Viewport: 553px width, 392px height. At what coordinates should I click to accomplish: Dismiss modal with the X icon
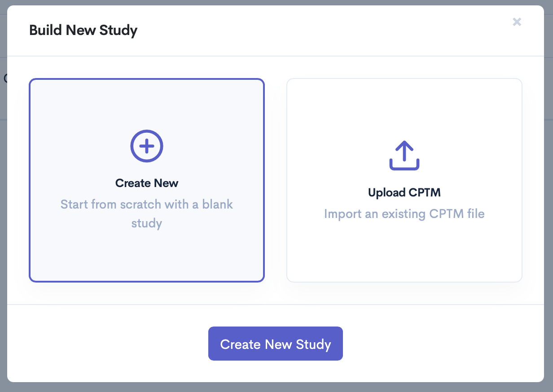click(x=517, y=22)
